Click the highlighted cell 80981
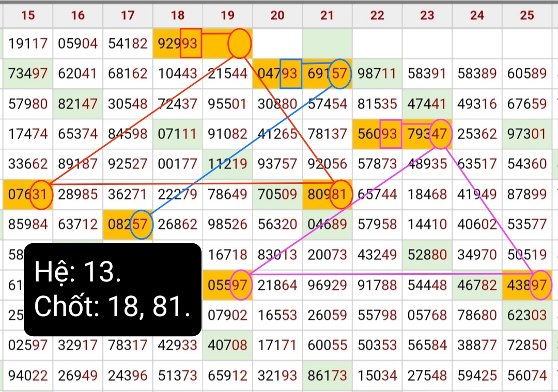 point(327,195)
